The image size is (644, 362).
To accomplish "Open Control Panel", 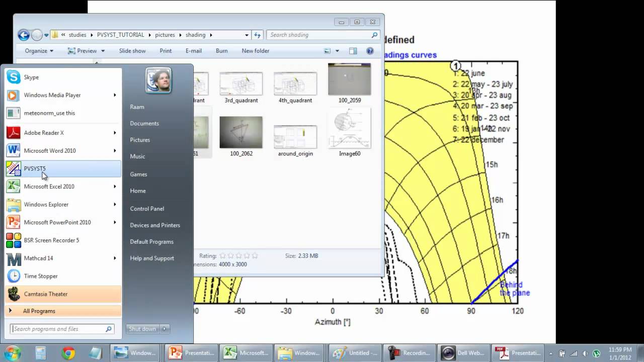I will pos(147,209).
